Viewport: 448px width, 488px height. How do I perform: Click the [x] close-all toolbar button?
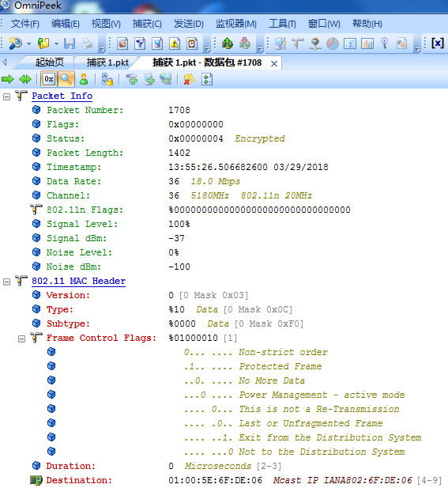(x=438, y=43)
